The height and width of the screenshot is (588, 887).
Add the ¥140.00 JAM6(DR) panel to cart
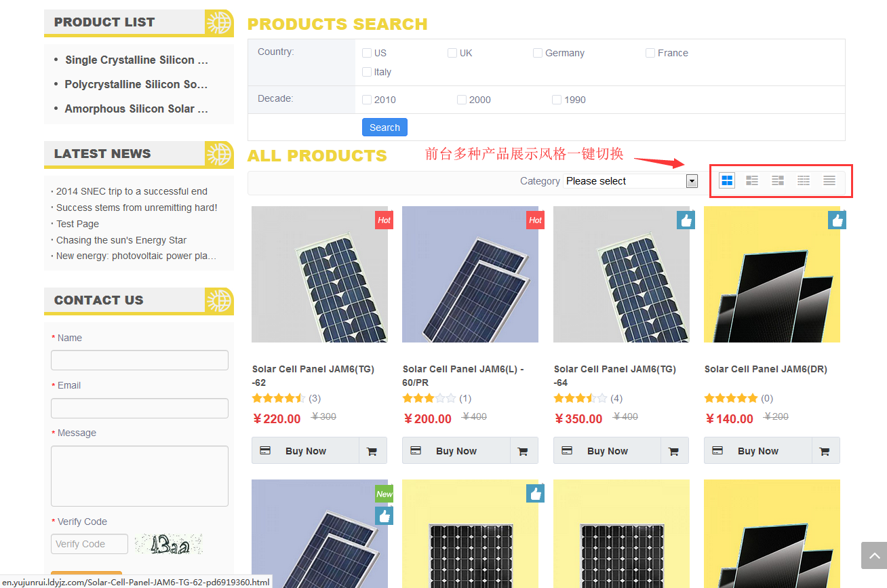824,451
